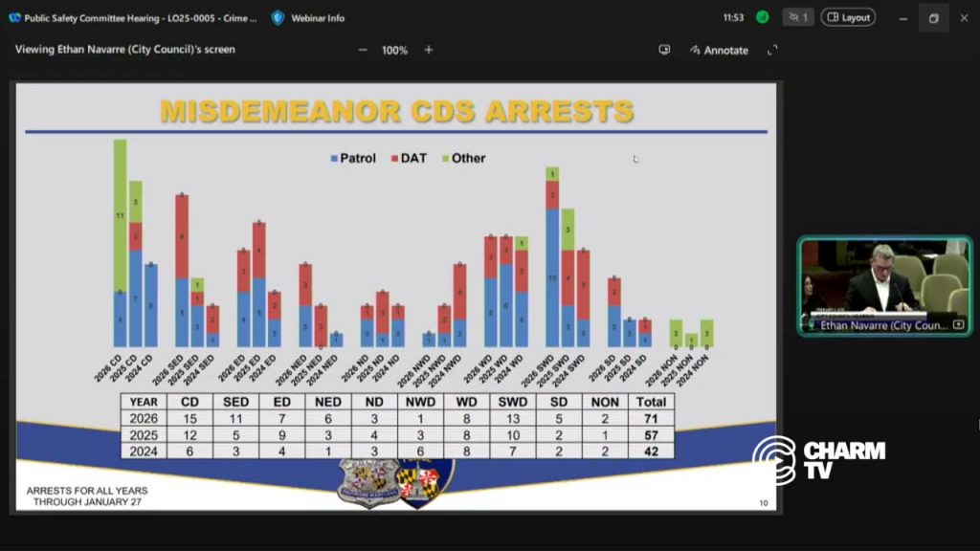Click the Webex app logo icon

coord(14,18)
